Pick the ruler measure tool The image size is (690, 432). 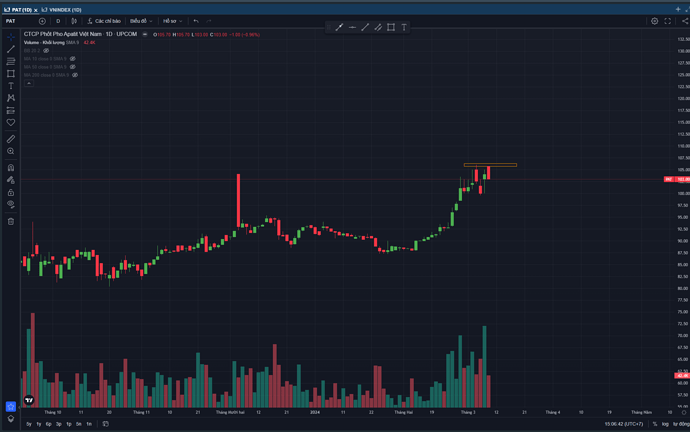(11, 138)
